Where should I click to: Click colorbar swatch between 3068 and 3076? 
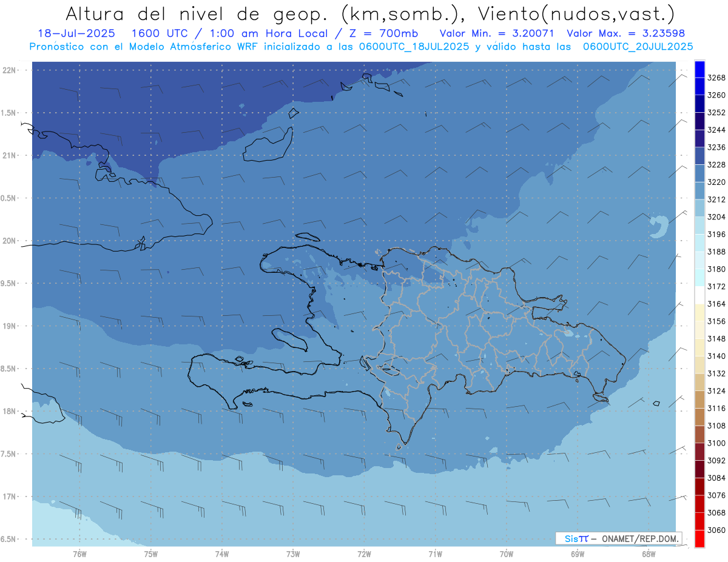[699, 504]
